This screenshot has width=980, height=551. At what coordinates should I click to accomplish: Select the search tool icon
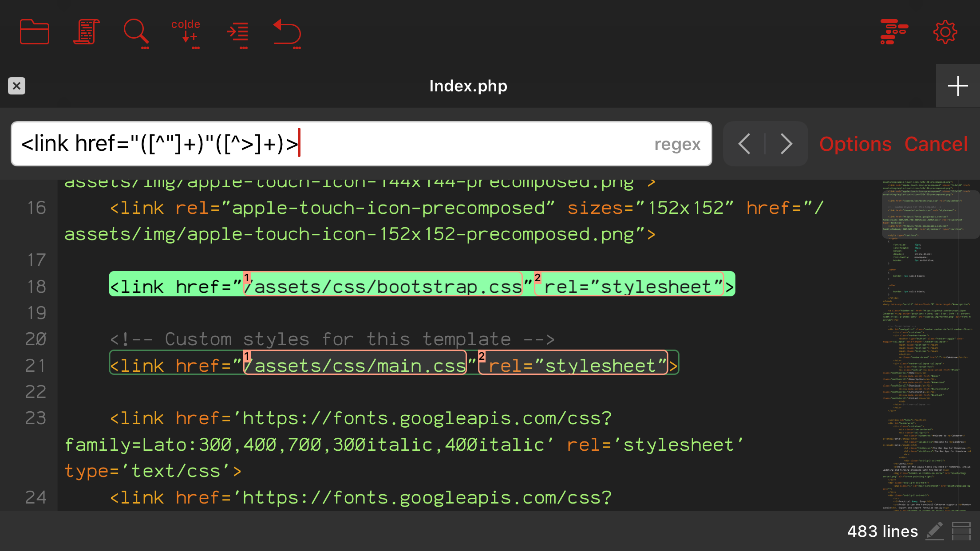pyautogui.click(x=136, y=32)
